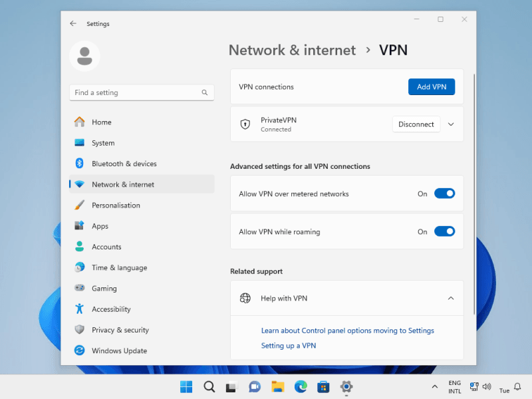Select the Accessibility figure icon

[79, 309]
